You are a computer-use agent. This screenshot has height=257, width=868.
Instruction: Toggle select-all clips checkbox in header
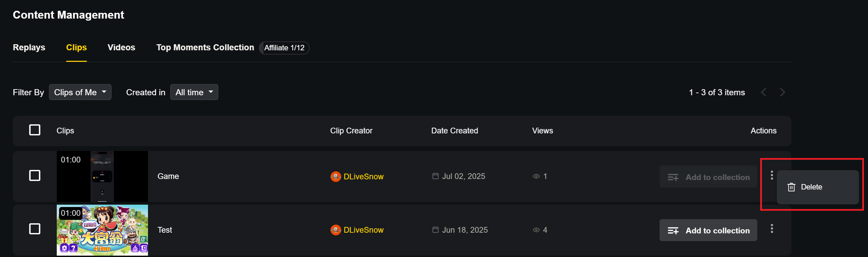point(35,130)
